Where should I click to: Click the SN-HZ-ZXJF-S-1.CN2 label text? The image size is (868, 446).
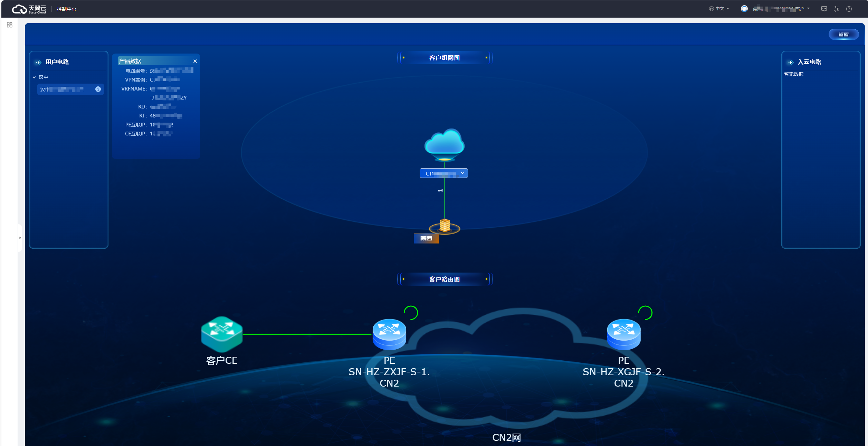click(389, 378)
